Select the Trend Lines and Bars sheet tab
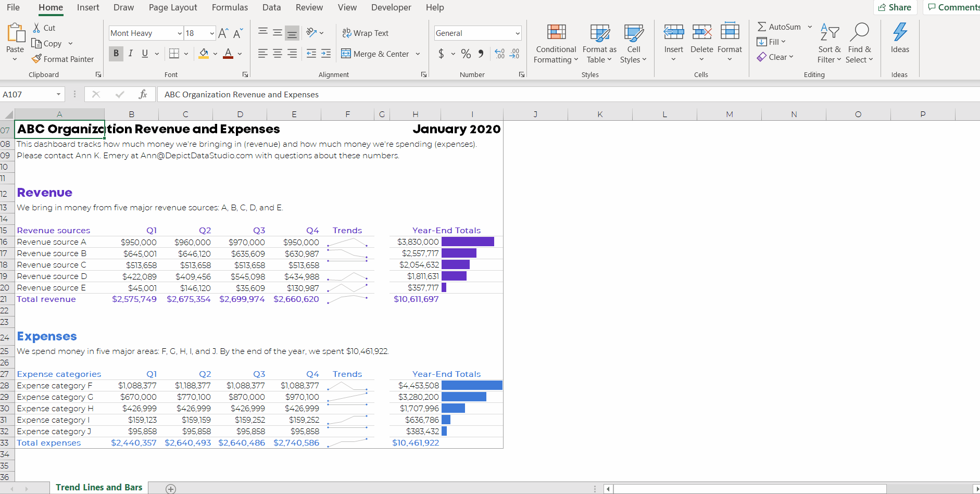The image size is (980, 494). click(99, 487)
